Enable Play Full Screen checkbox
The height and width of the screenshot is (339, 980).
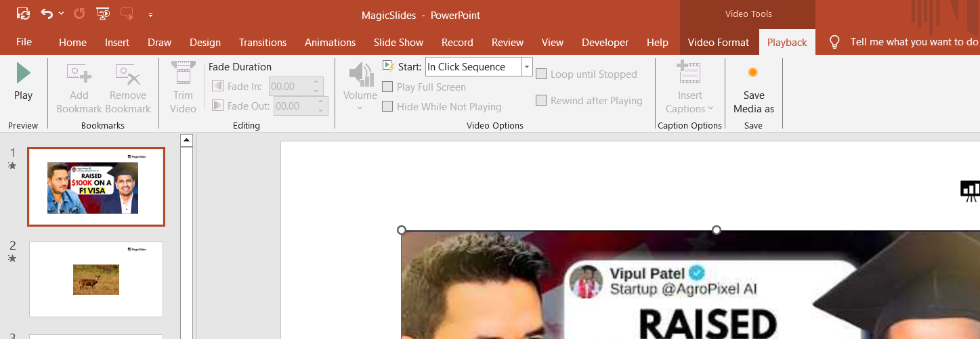point(387,87)
